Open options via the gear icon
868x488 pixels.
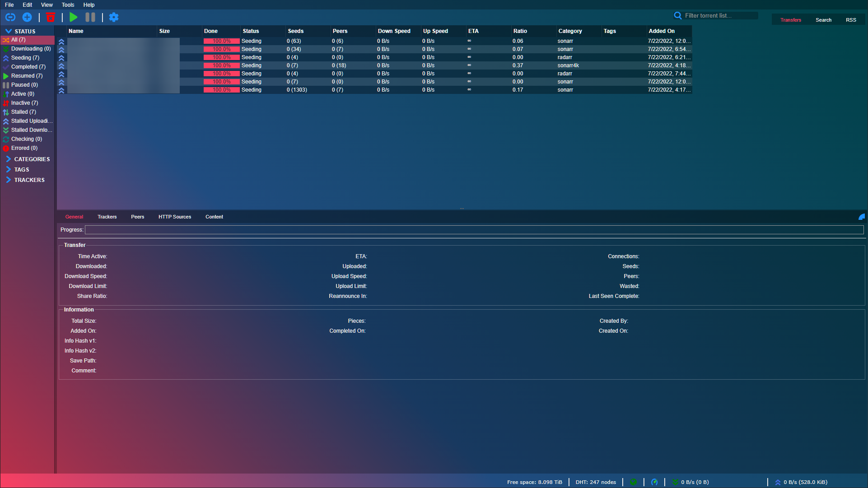114,17
